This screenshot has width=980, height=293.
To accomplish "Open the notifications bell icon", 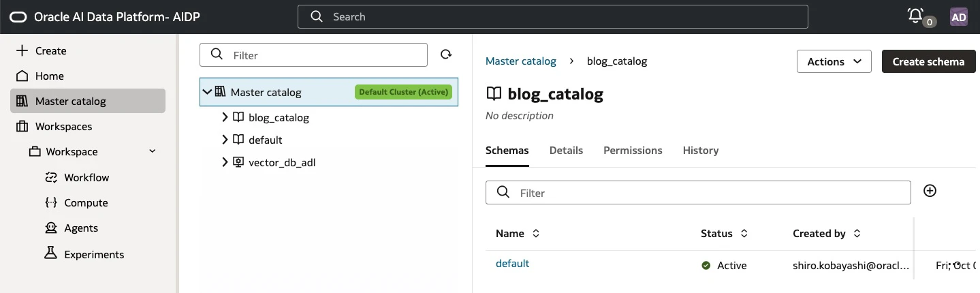I will coord(915,15).
